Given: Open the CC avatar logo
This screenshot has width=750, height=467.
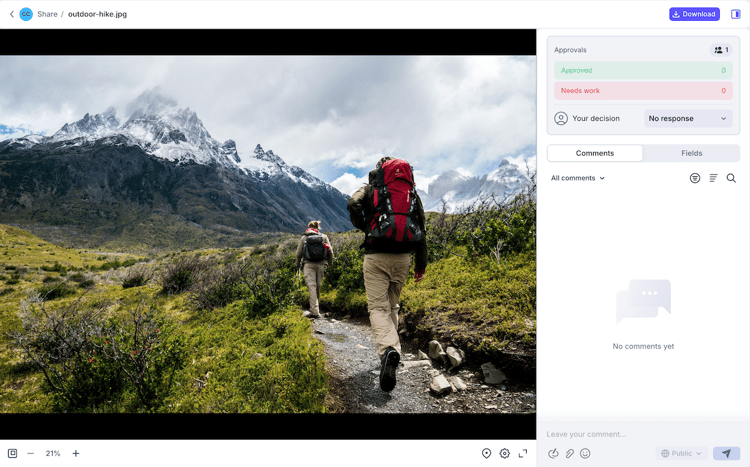Looking at the screenshot, I should [x=26, y=14].
